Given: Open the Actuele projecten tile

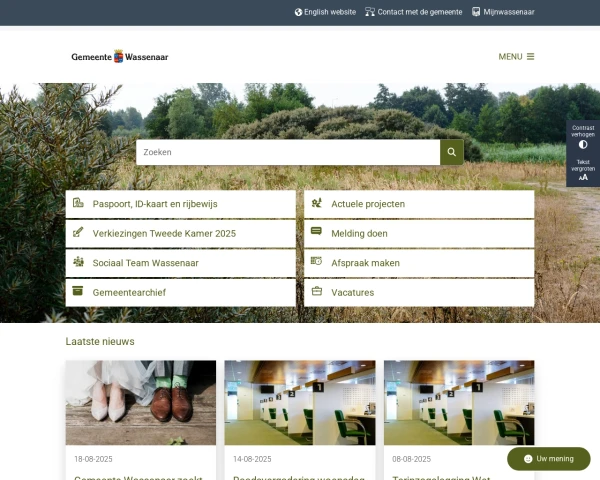Looking at the screenshot, I should click(419, 204).
